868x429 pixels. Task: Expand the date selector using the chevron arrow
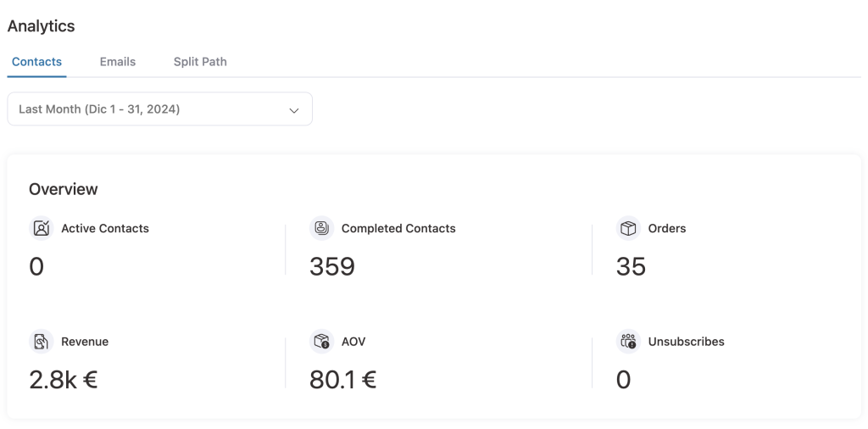pyautogui.click(x=294, y=110)
